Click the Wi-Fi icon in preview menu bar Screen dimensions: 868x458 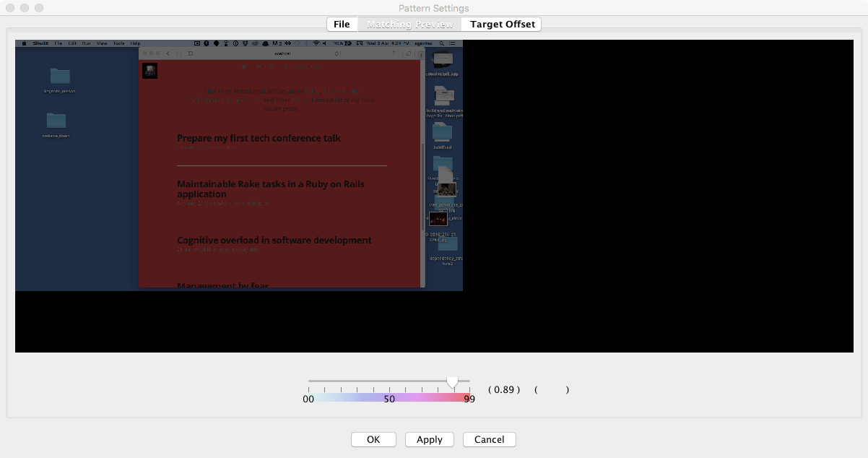pos(316,43)
